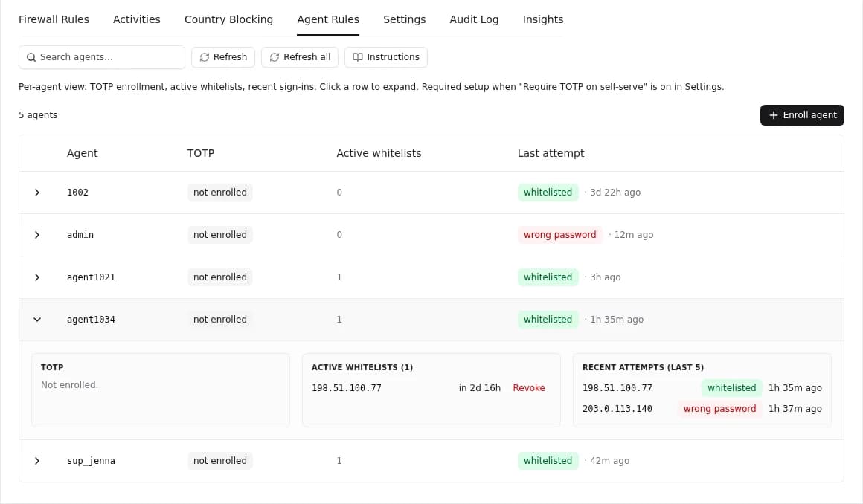The height and width of the screenshot is (504, 863).
Task: Open the Audit Log tab
Action: (x=474, y=19)
